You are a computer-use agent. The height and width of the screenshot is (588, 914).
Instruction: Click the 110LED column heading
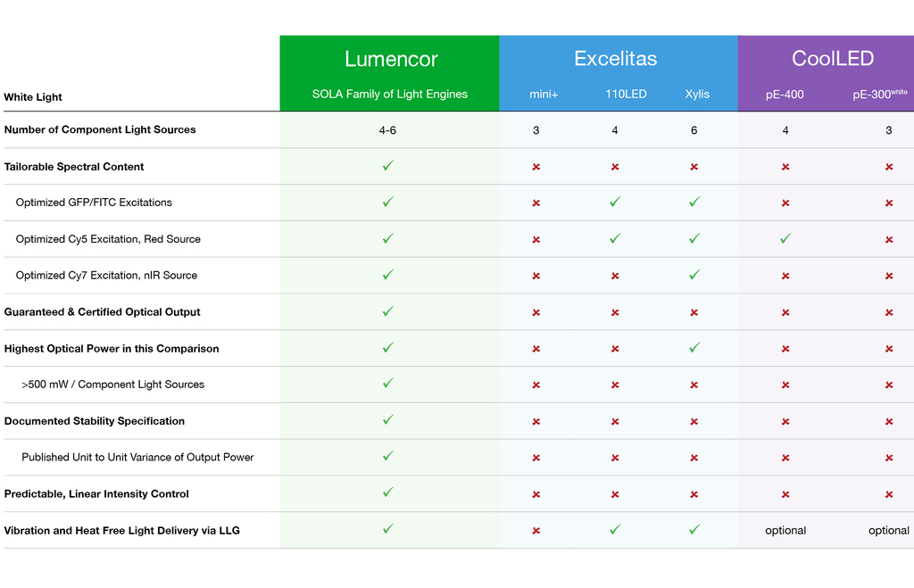point(626,94)
